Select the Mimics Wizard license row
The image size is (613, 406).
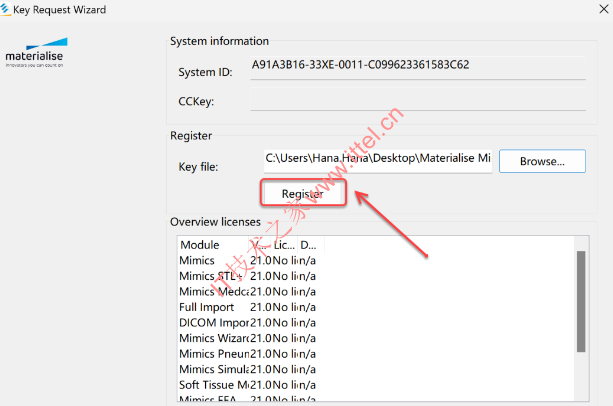click(247, 338)
